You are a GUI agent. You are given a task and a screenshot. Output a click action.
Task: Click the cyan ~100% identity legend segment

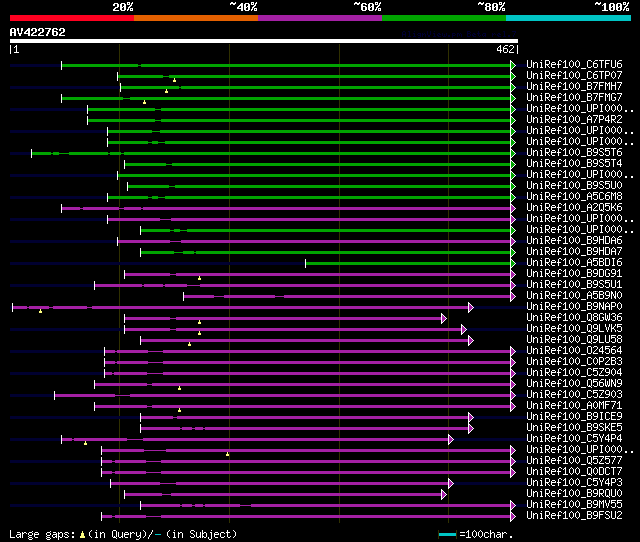[569, 18]
